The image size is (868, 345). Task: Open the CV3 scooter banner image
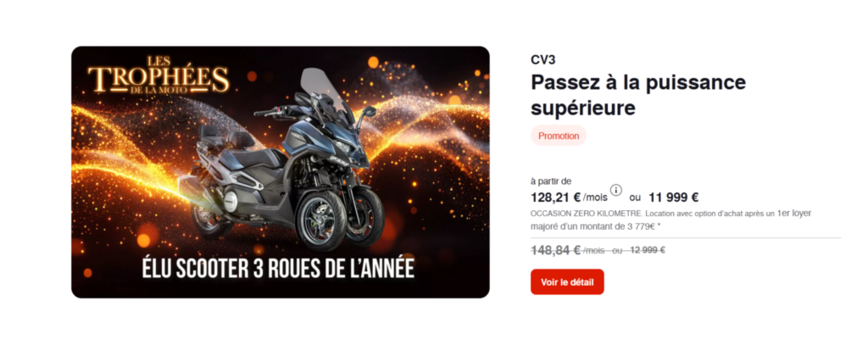(x=280, y=172)
